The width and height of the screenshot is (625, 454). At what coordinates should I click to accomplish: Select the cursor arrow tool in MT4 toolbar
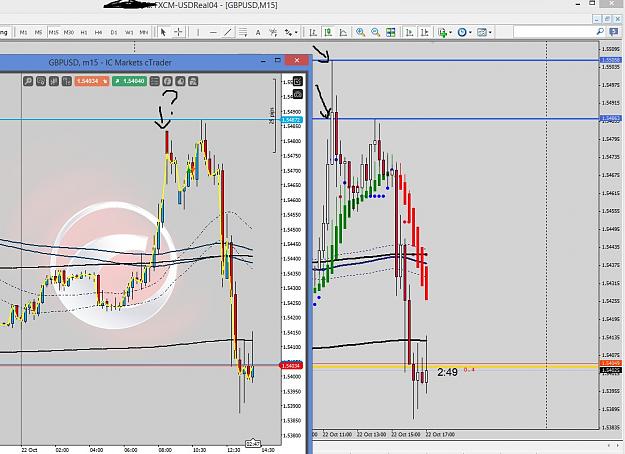[x=163, y=32]
